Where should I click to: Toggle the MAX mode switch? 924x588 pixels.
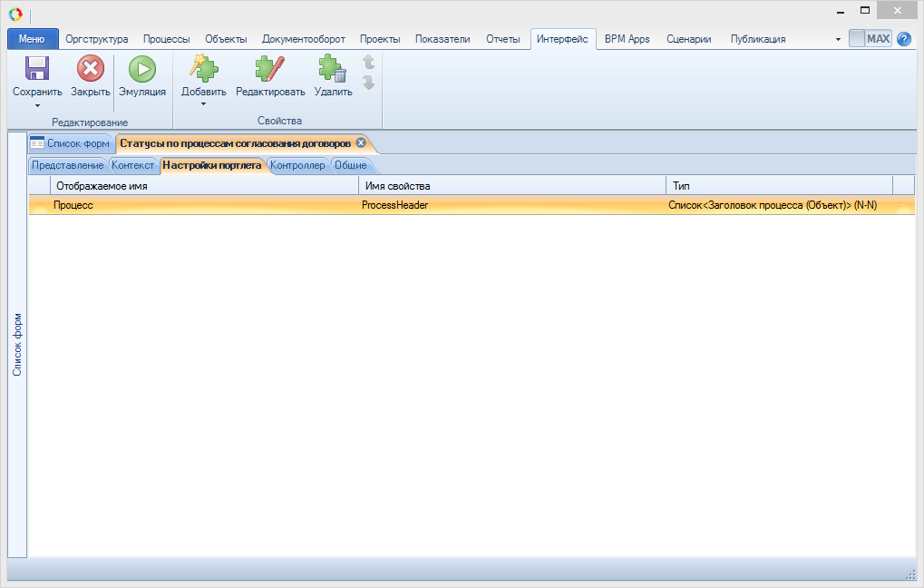pyautogui.click(x=871, y=39)
